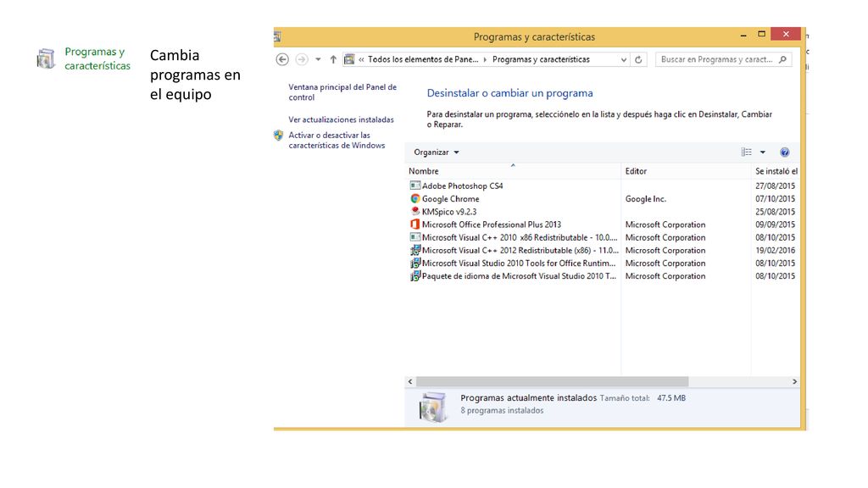Expand the address bar history dropdown
Screen dimensions: 868x488
click(624, 60)
